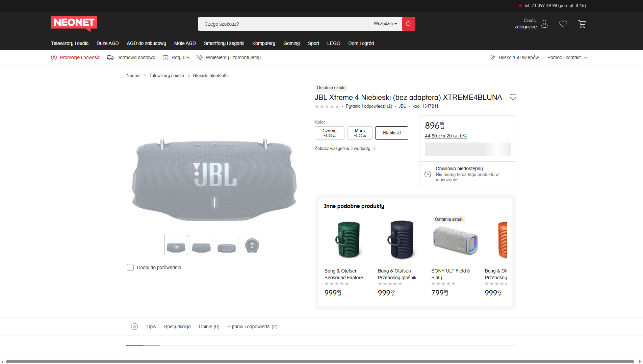Image resolution: width=643 pixels, height=364 pixels.
Task: Switch to the Opinie (0) tab
Action: [x=209, y=327]
